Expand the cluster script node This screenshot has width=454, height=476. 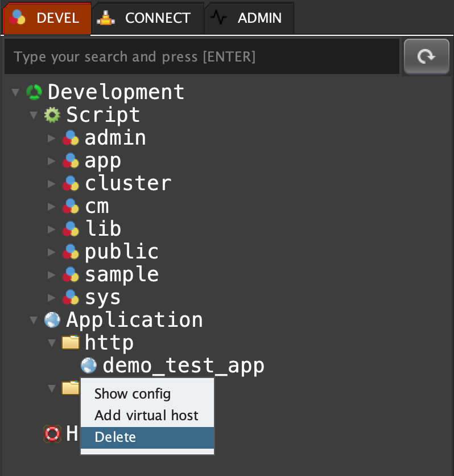[52, 183]
